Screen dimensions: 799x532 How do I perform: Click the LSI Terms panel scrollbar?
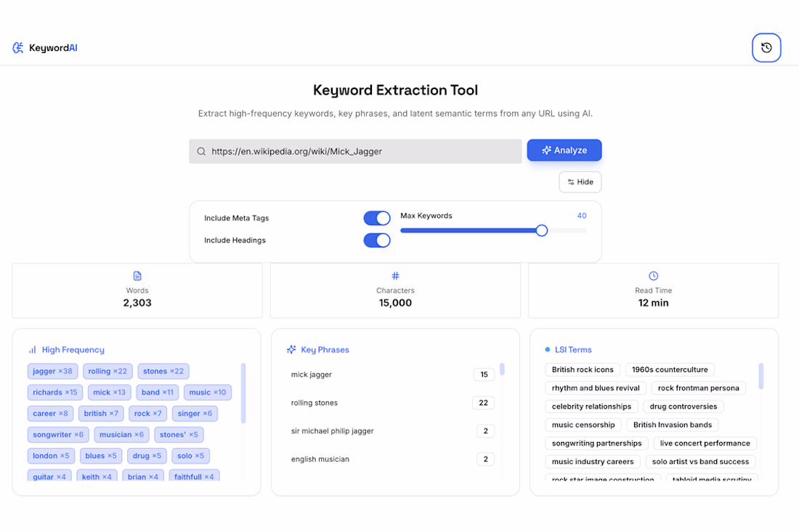point(761,376)
